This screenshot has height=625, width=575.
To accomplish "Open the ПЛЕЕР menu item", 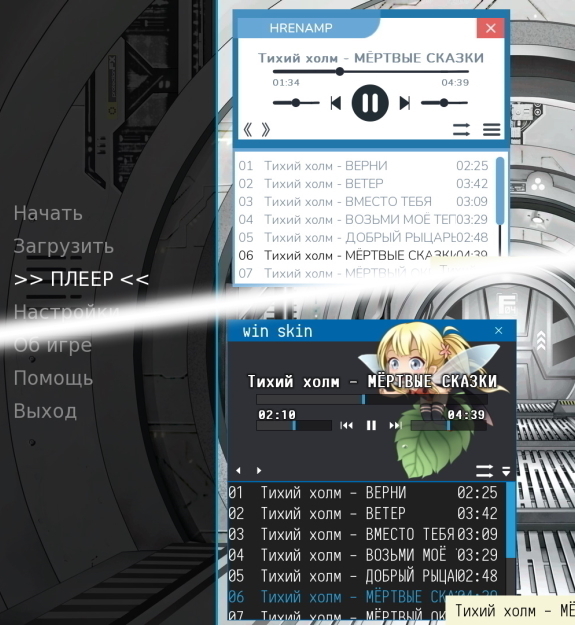I will pyautogui.click(x=82, y=279).
